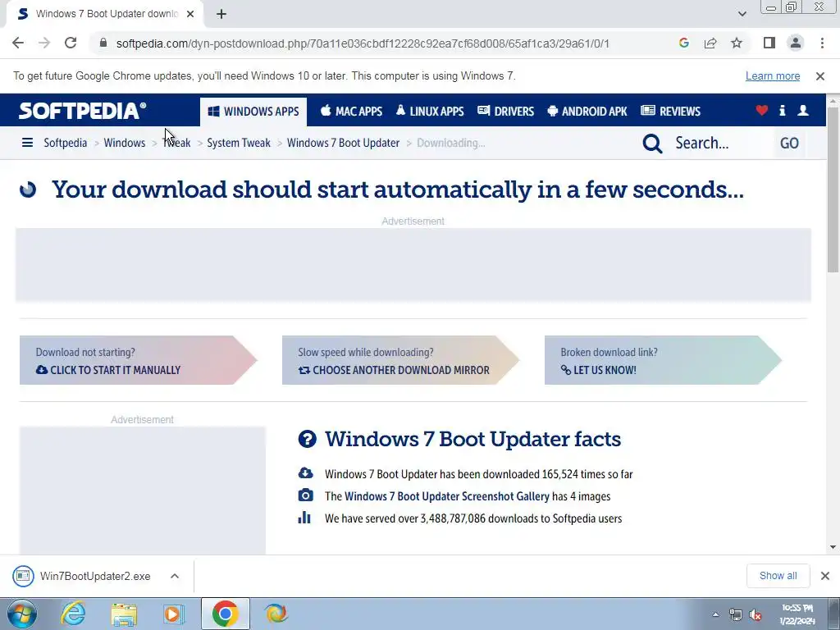Click the Learn more link
Image resolution: width=840 pixels, height=630 pixels.
(773, 76)
